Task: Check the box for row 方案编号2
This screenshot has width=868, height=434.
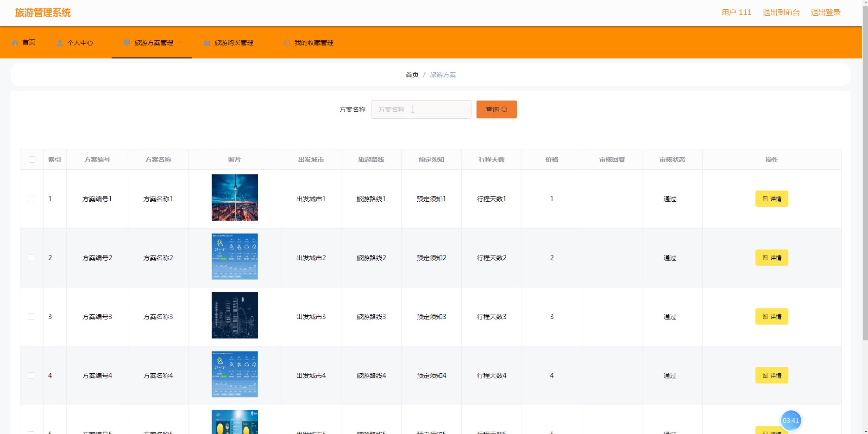Action: pos(31,258)
